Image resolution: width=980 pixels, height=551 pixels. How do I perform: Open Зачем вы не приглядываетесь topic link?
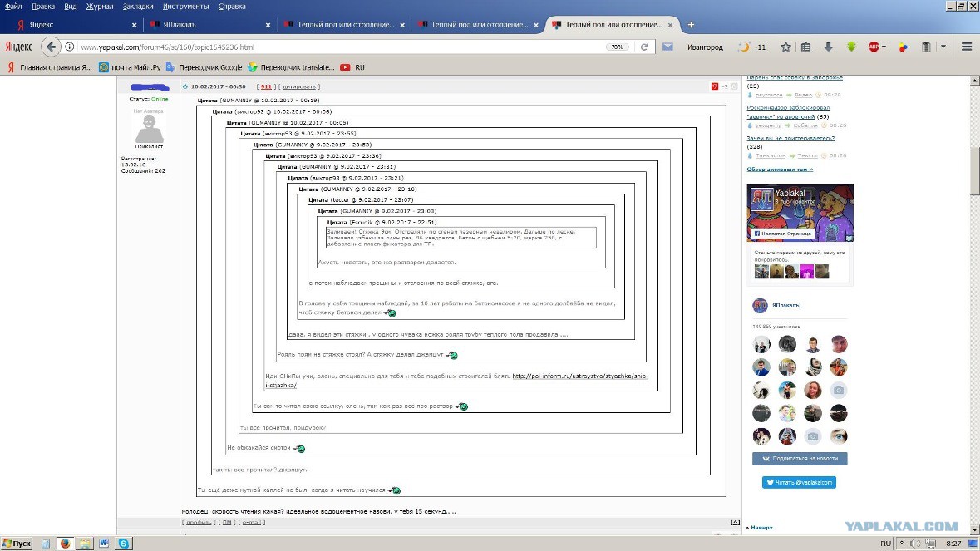(790, 138)
